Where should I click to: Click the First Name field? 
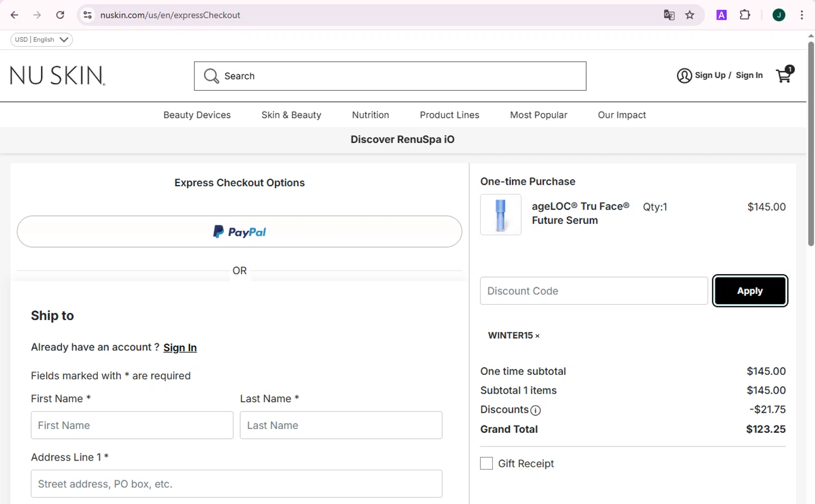pyautogui.click(x=132, y=425)
